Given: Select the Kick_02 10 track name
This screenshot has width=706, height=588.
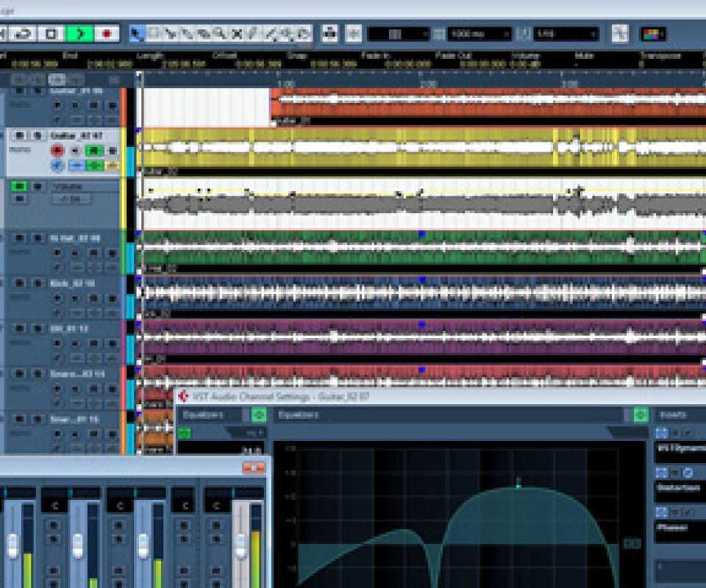Looking at the screenshot, I should point(73,284).
